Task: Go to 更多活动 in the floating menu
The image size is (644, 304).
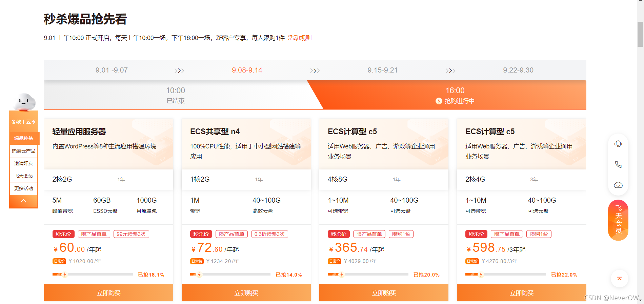Action: (x=24, y=188)
